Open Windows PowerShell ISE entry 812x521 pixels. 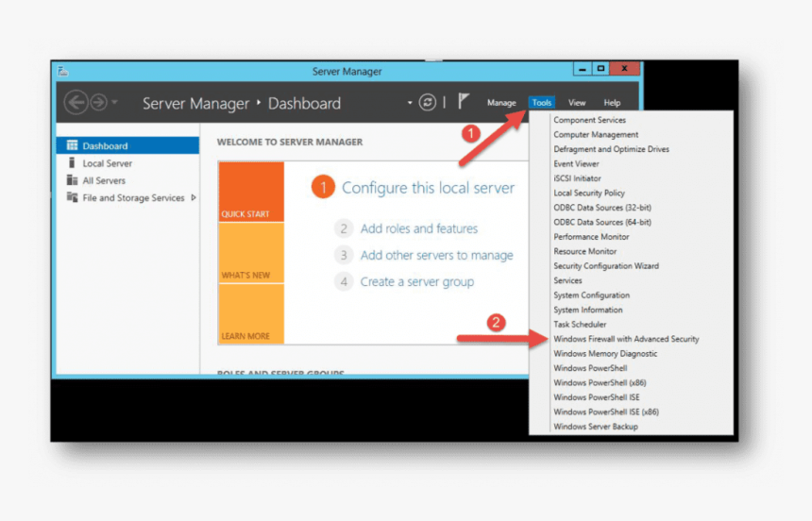tap(596, 397)
